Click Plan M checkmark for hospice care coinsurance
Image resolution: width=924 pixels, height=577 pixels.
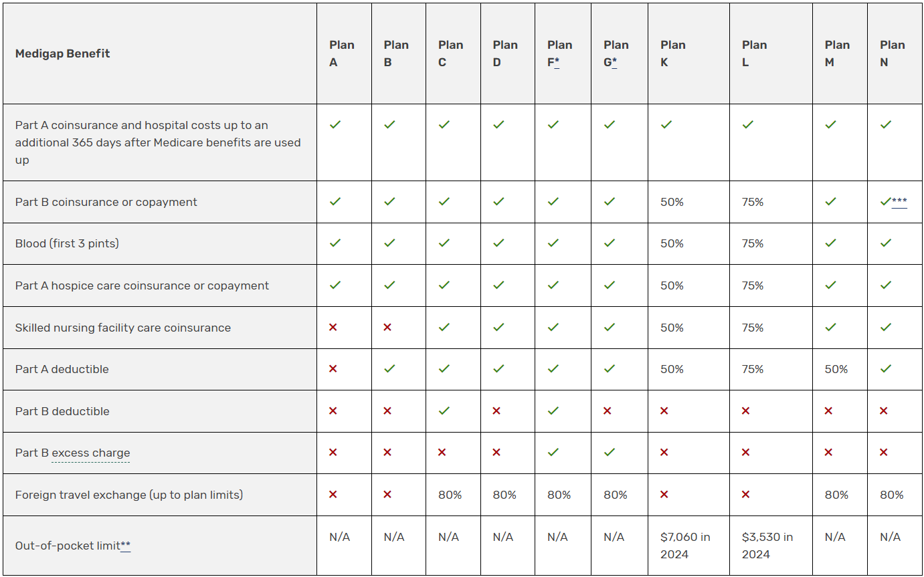click(x=830, y=285)
